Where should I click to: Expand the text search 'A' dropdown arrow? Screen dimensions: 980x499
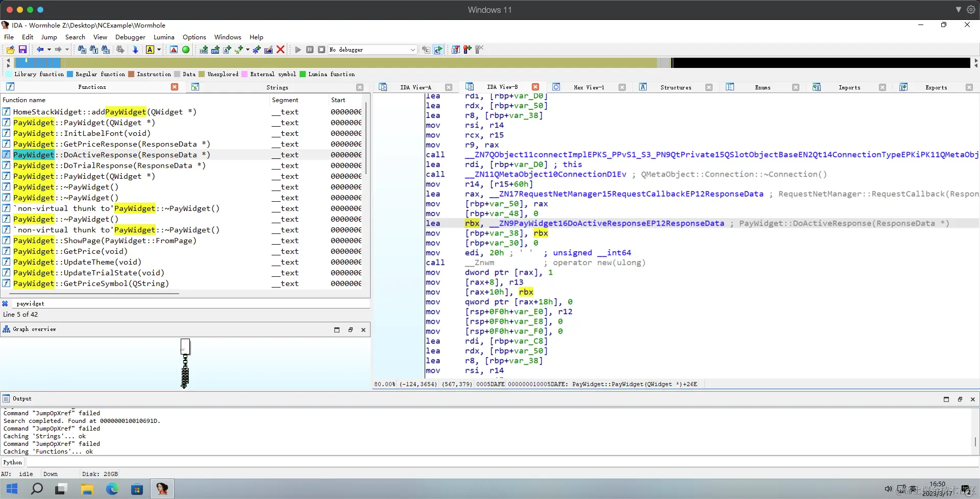coord(159,50)
